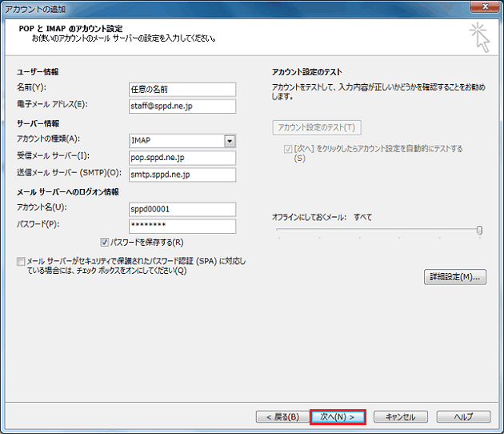504x434 pixels.
Task: Click the cursor star icon in header
Action: 479,38
